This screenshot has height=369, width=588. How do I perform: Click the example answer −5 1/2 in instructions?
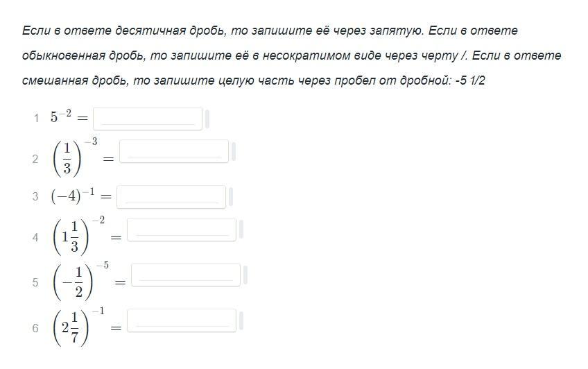[470, 80]
